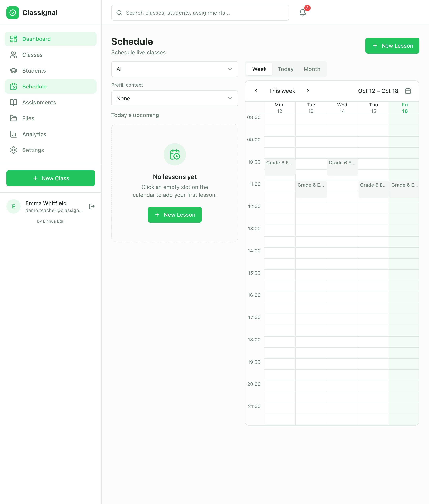
Task: Click the Mon 12 column header
Action: (x=279, y=108)
